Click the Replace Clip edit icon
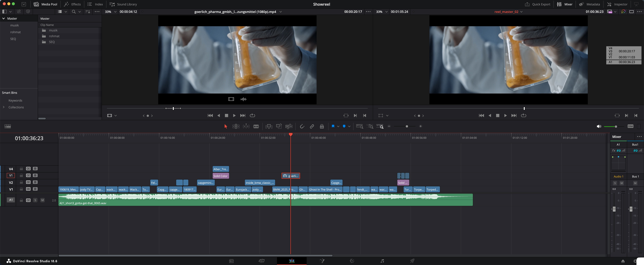This screenshot has width=644, height=265. pos(289,126)
